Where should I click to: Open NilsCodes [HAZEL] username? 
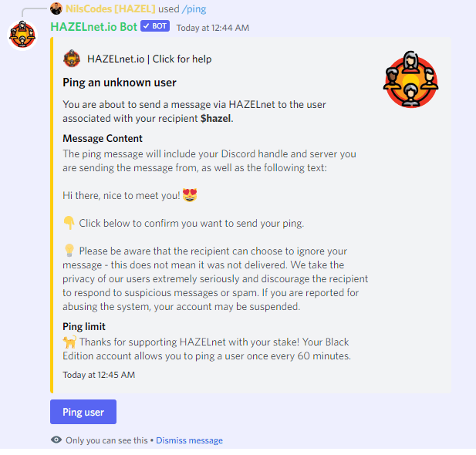pos(110,8)
